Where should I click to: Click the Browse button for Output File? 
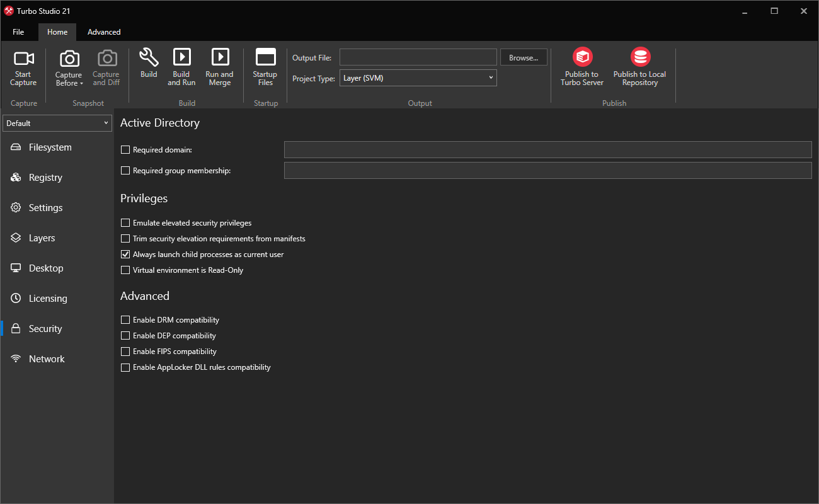click(524, 57)
